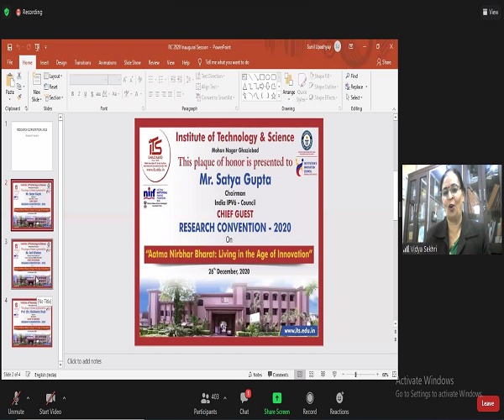
Task: Open the font name combo box
Action: [89, 79]
